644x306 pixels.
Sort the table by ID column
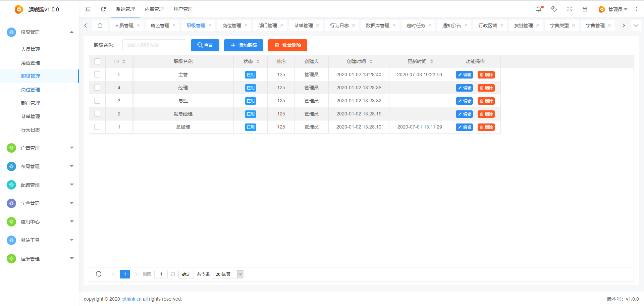click(124, 61)
